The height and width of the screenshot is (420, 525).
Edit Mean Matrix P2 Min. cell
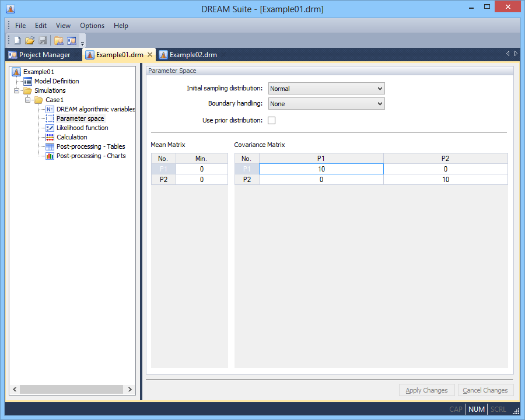[202, 180]
